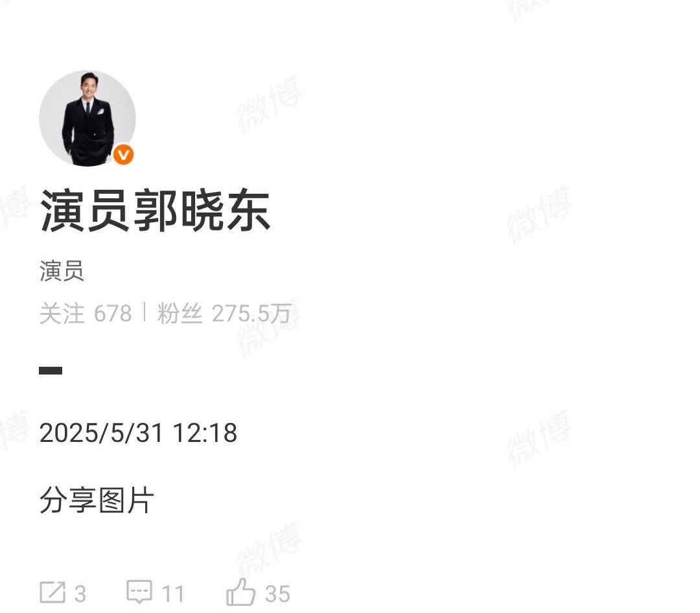Tap the number 678 next to 关注
Screen dimensions: 700x613
coord(113,314)
